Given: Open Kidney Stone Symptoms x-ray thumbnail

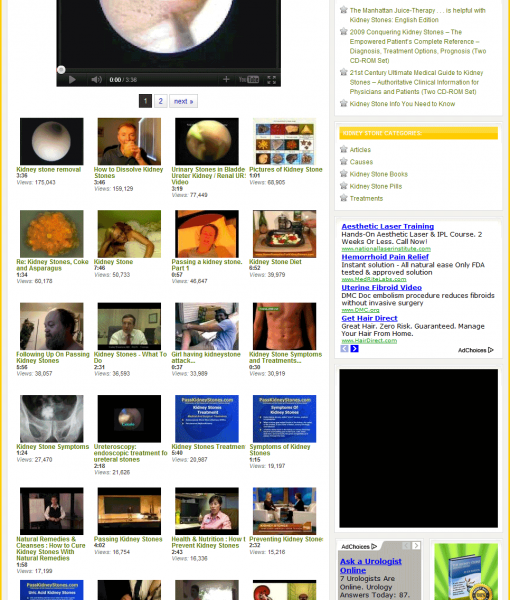Looking at the screenshot, I should 52,419.
